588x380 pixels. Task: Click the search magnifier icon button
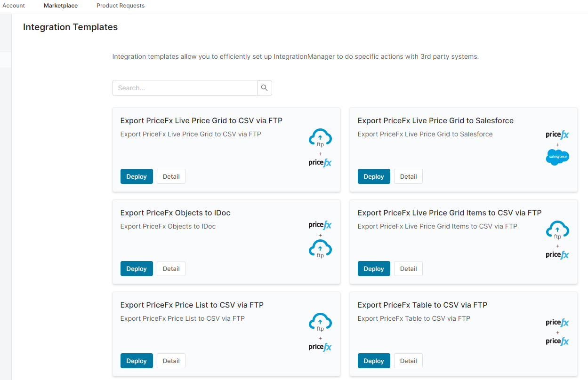265,88
